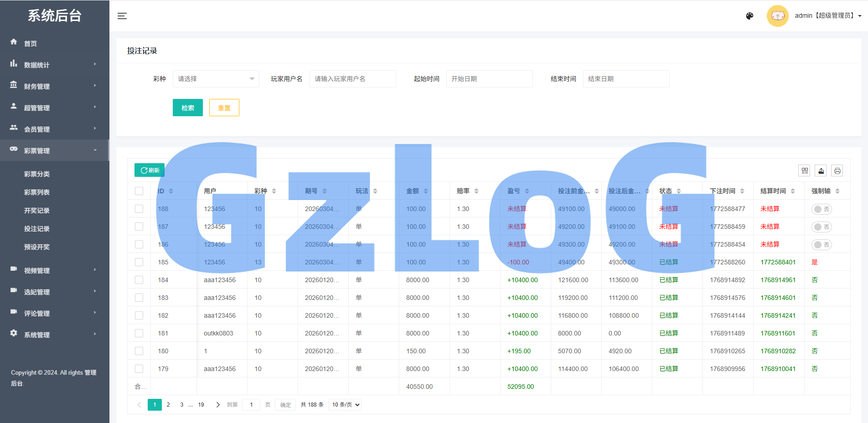The width and height of the screenshot is (868, 423).
Task: Open 预设开奖 from sidebar menu
Action: point(37,247)
